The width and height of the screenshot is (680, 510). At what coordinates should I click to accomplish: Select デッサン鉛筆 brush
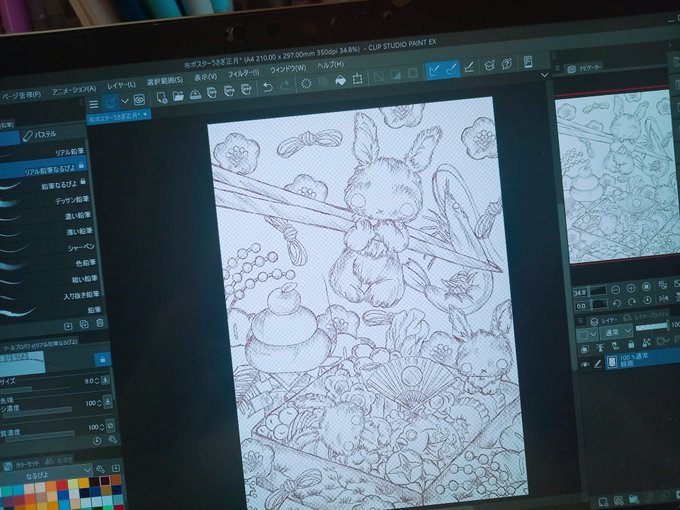pyautogui.click(x=45, y=200)
